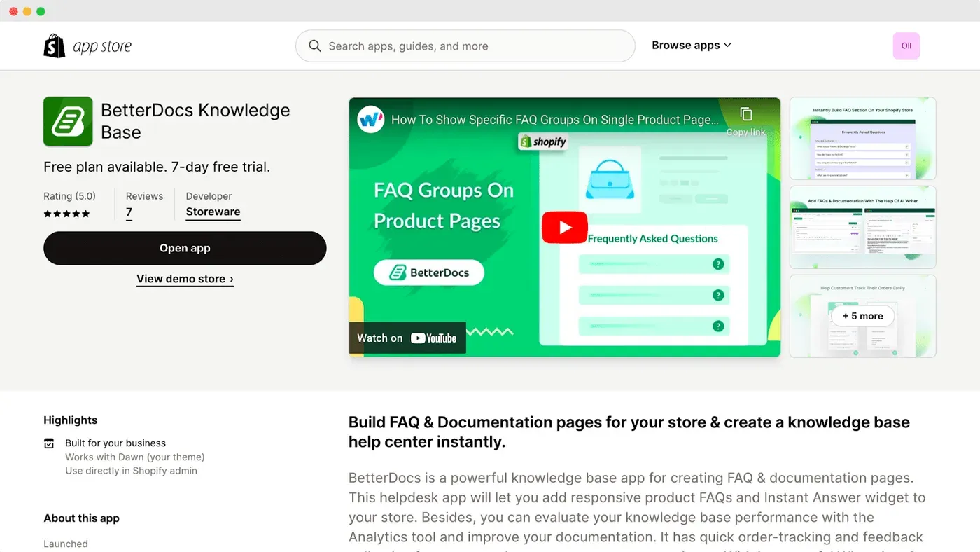Screen dimensions: 980x552
Task: Click the Build FAQ & Documentation headline
Action: point(629,432)
